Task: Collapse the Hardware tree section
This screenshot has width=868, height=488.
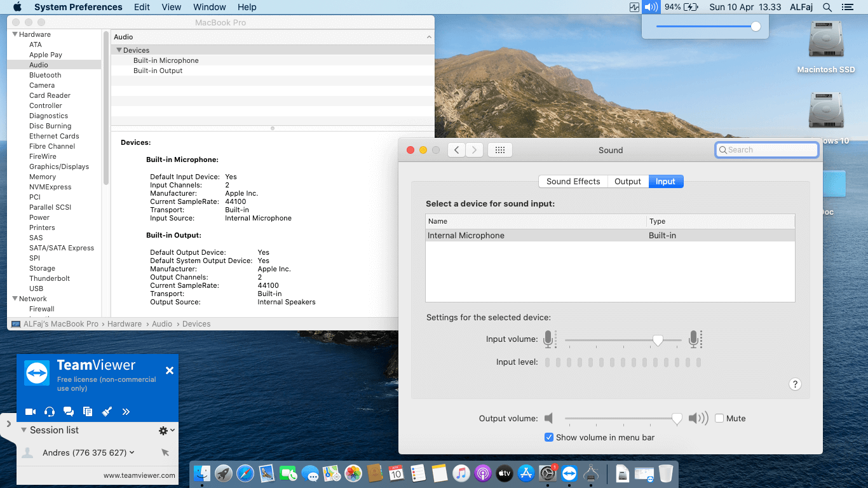Action: point(15,34)
